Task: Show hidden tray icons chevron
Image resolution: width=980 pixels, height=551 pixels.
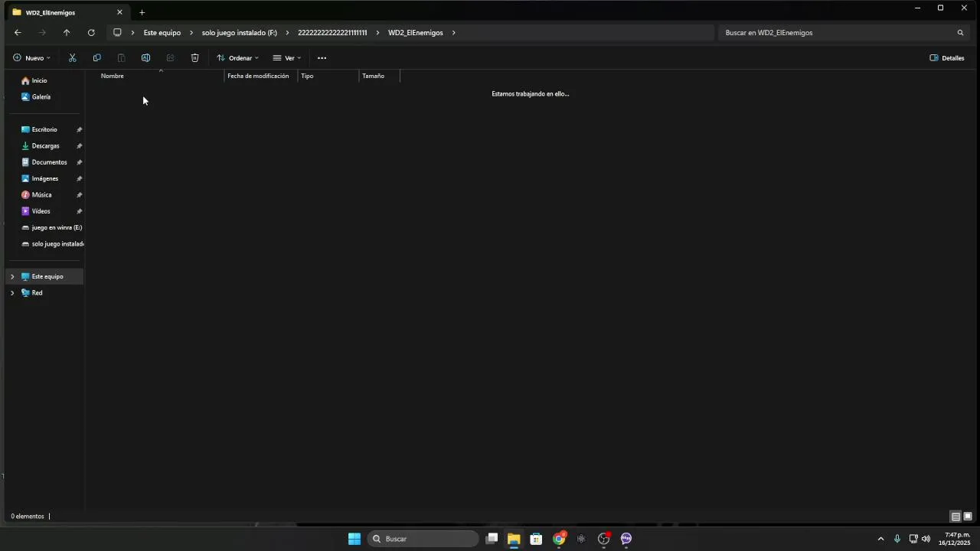Action: [x=880, y=539]
